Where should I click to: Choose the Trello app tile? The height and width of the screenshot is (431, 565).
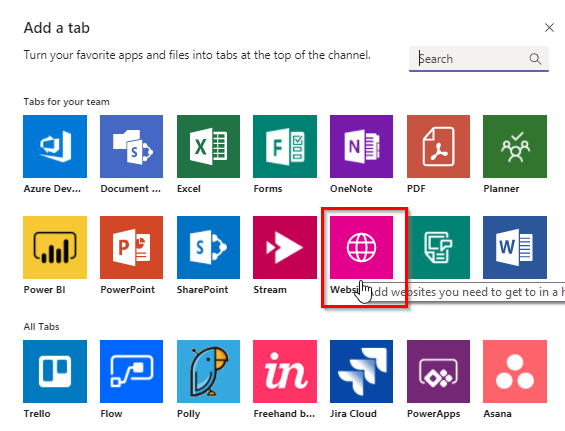click(x=55, y=371)
